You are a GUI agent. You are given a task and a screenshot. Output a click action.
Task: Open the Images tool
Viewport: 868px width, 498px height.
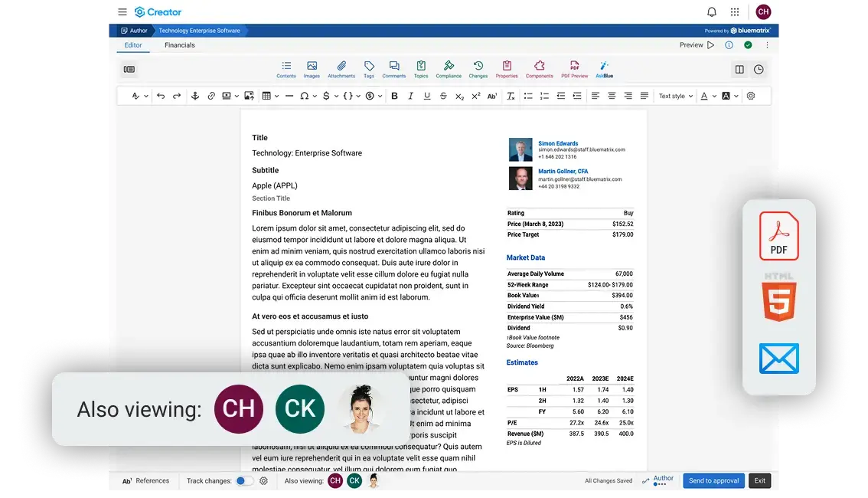tap(312, 69)
